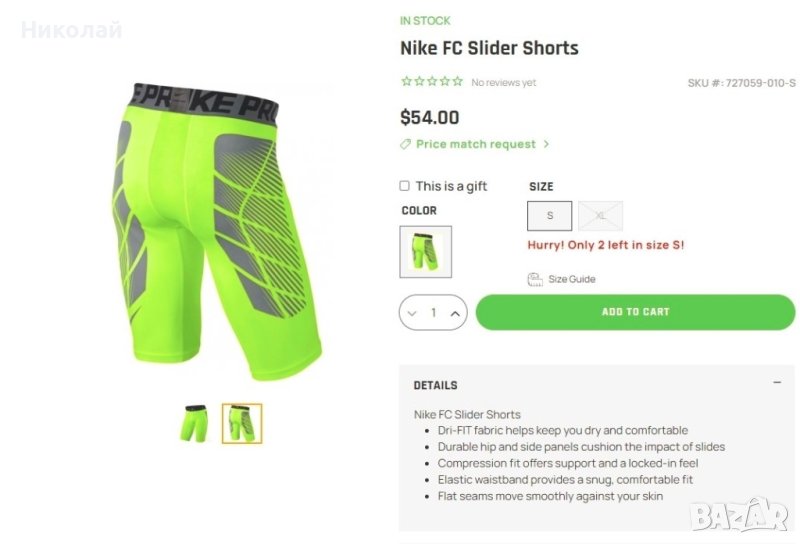The width and height of the screenshot is (800, 544).
Task: Increase quantity with the up chevron
Action: point(455,313)
